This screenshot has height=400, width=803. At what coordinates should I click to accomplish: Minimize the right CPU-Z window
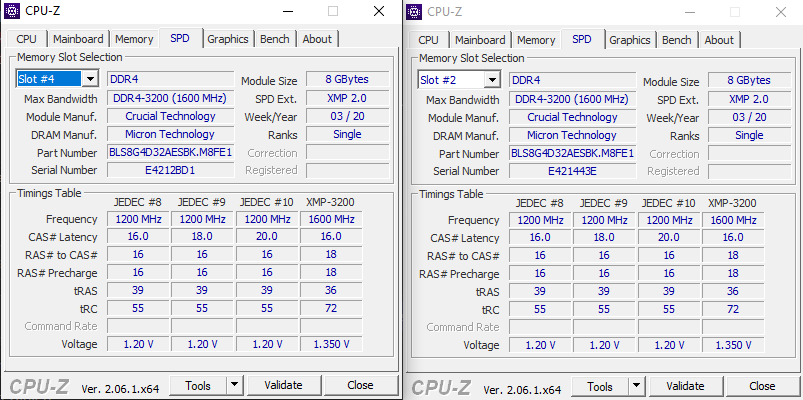[690, 12]
